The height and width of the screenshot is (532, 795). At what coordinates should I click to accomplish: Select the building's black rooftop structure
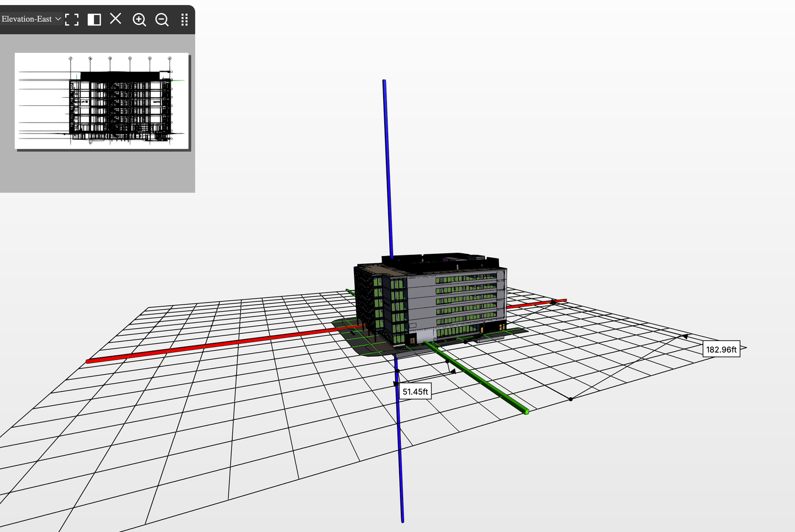click(x=436, y=262)
